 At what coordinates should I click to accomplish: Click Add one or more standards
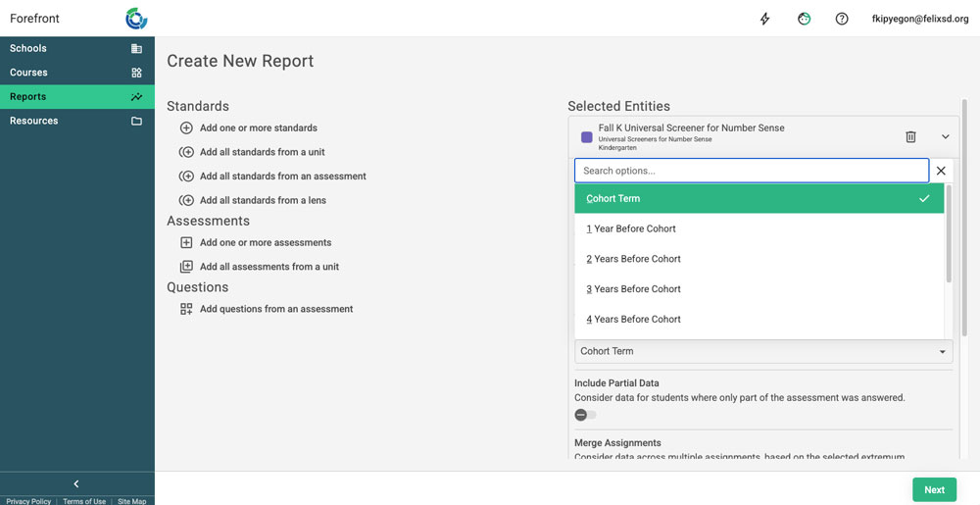click(258, 127)
